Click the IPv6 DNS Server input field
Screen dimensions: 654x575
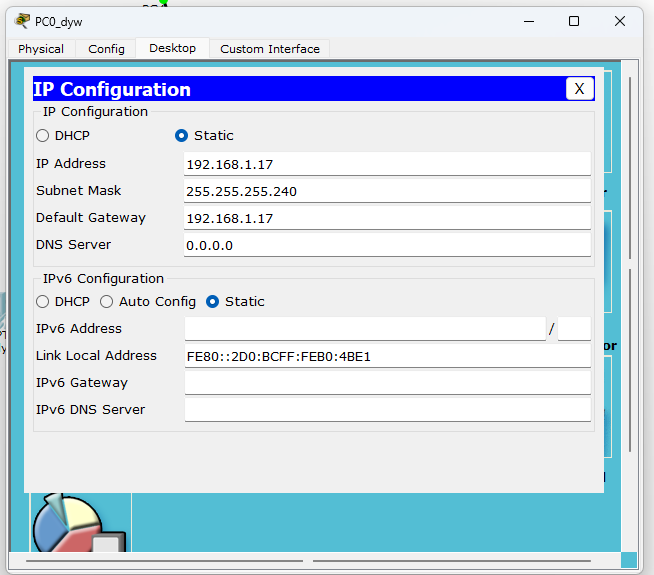387,410
